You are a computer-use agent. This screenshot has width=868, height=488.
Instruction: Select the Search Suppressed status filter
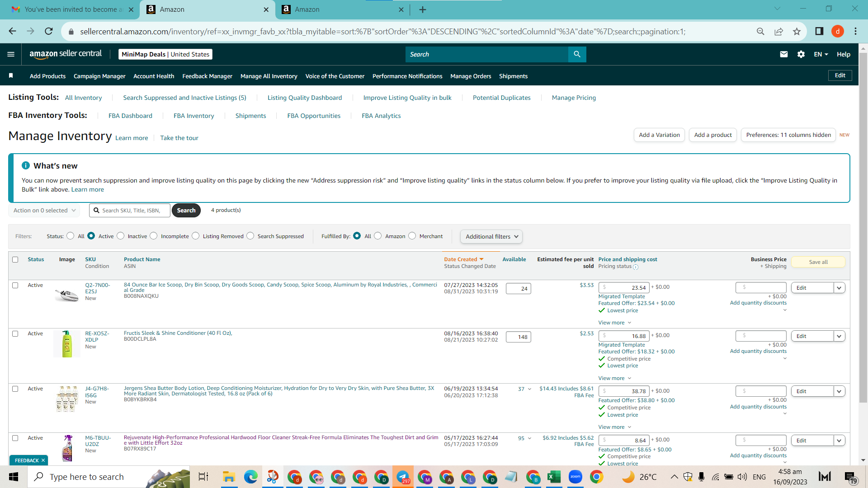[250, 236]
